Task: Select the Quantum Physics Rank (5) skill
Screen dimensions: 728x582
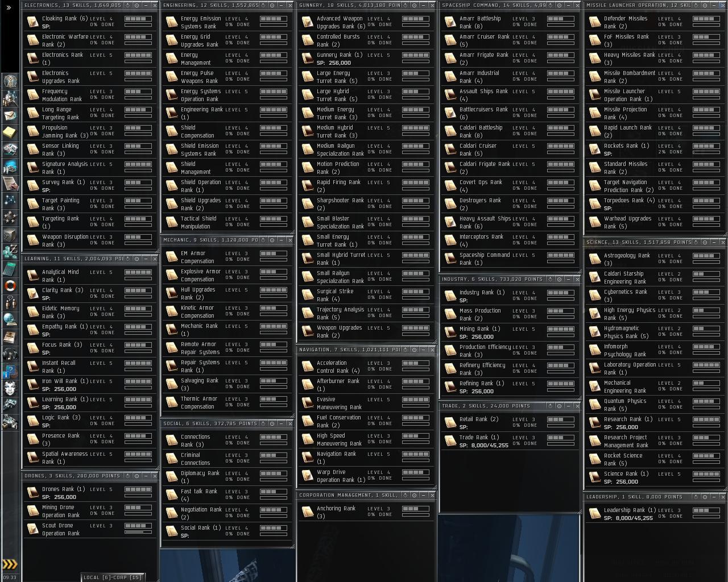Action: [x=654, y=405]
